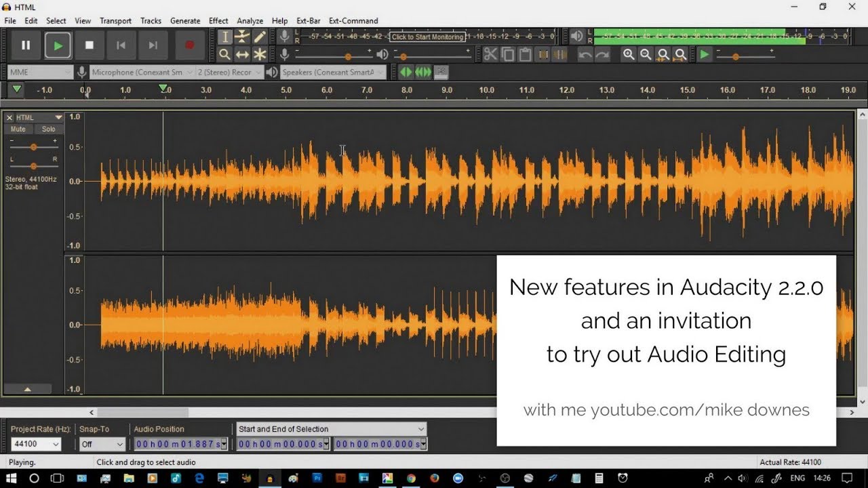Toggle Mute on the HTML track
868x488 pixels.
(x=18, y=129)
